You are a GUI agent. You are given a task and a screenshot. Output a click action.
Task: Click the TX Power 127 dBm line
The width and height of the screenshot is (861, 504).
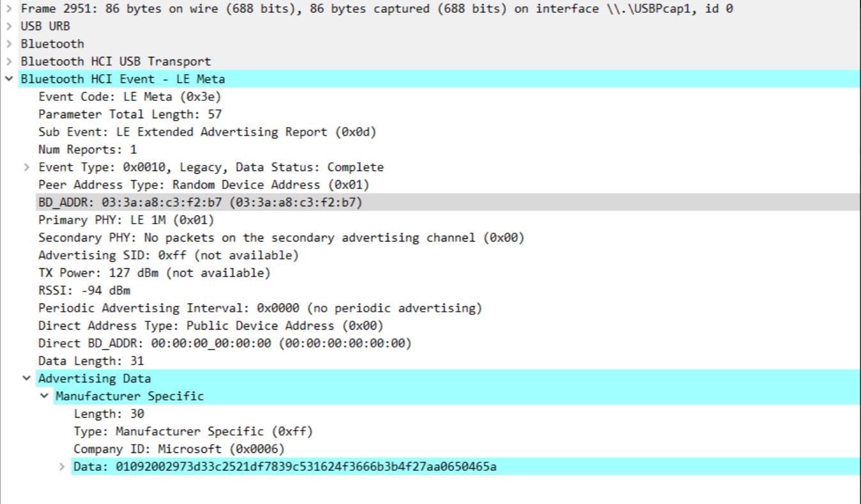154,273
